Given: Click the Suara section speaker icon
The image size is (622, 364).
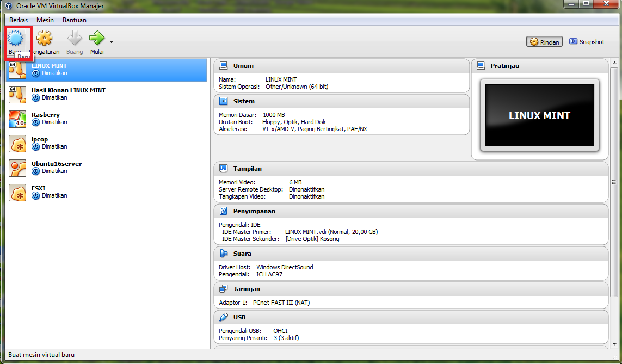Looking at the screenshot, I should coord(223,254).
